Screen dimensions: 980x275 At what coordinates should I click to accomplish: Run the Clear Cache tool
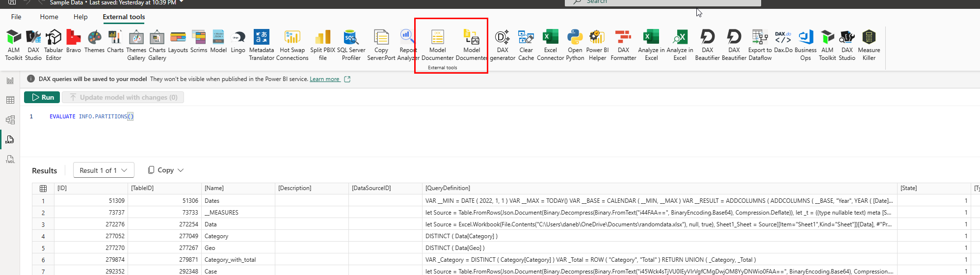tap(526, 45)
